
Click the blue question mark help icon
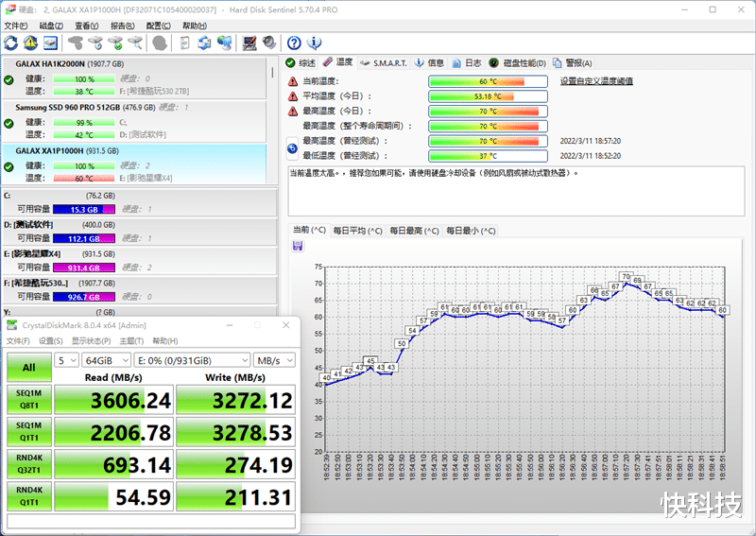pos(294,43)
